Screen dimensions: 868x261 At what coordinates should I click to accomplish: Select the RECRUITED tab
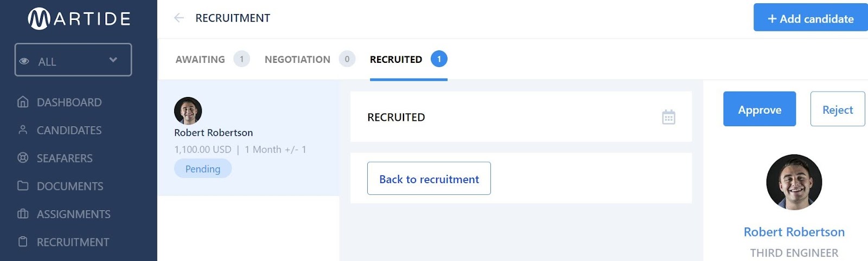click(396, 60)
